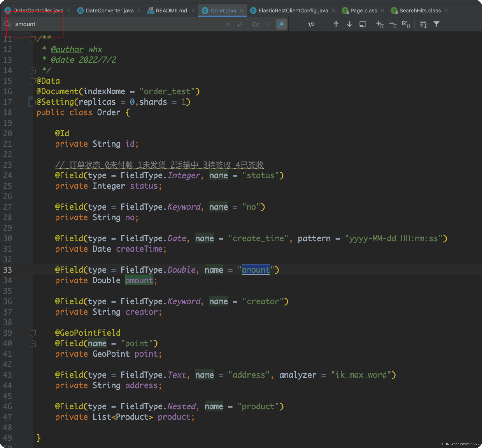This screenshot has height=448, width=482.
Task: Disable the Regex search option
Action: [x=281, y=24]
